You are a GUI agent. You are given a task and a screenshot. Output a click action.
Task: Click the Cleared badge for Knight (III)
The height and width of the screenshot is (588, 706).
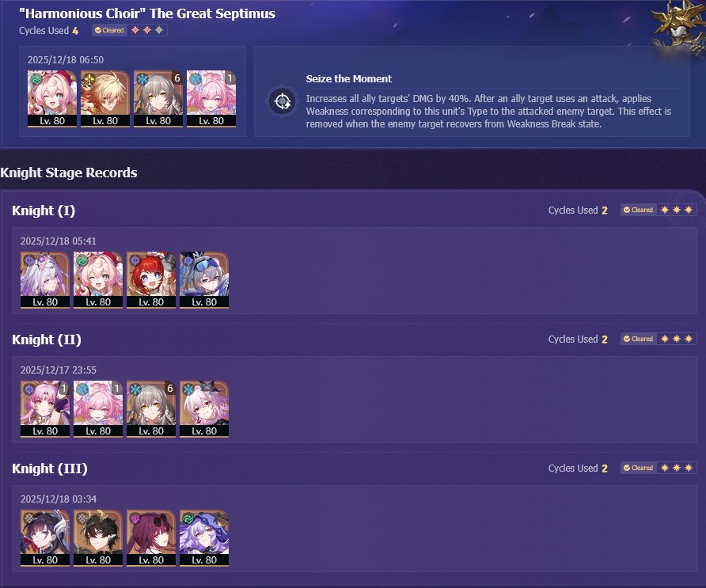click(639, 468)
